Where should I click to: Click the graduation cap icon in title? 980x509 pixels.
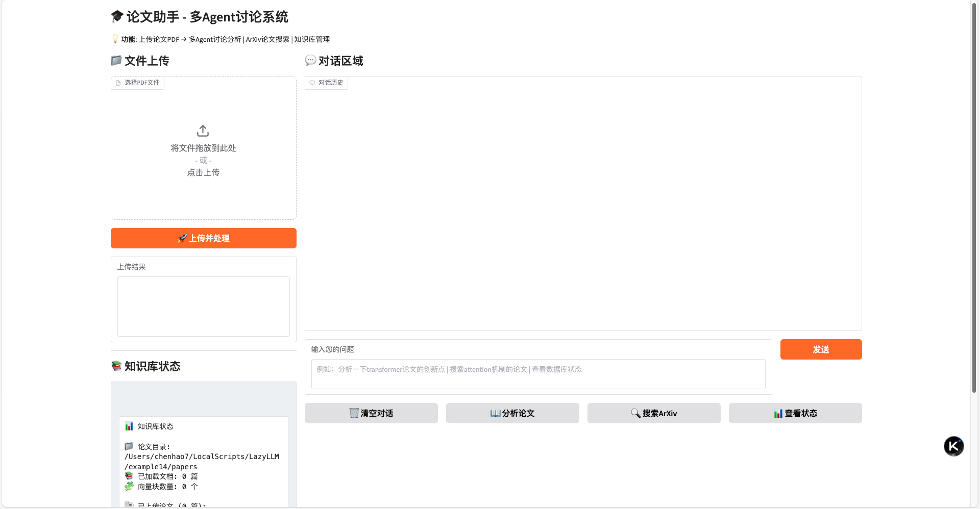pyautogui.click(x=117, y=17)
